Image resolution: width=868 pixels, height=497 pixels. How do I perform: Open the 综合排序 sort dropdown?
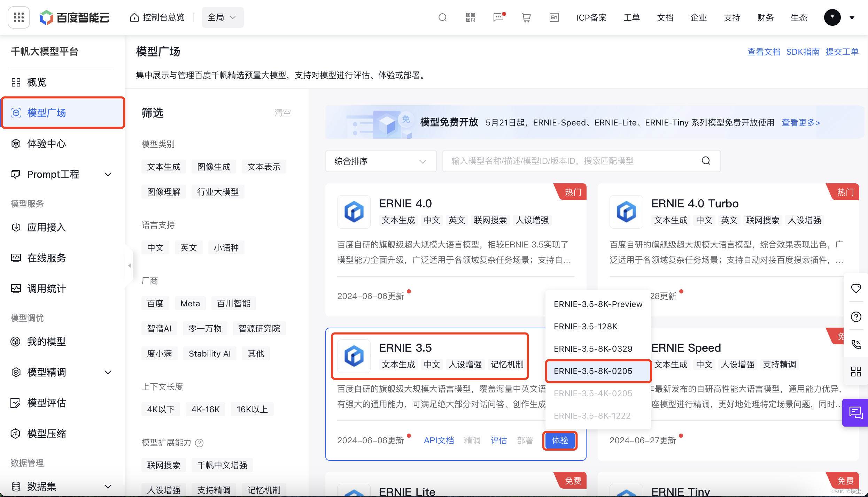tap(380, 161)
